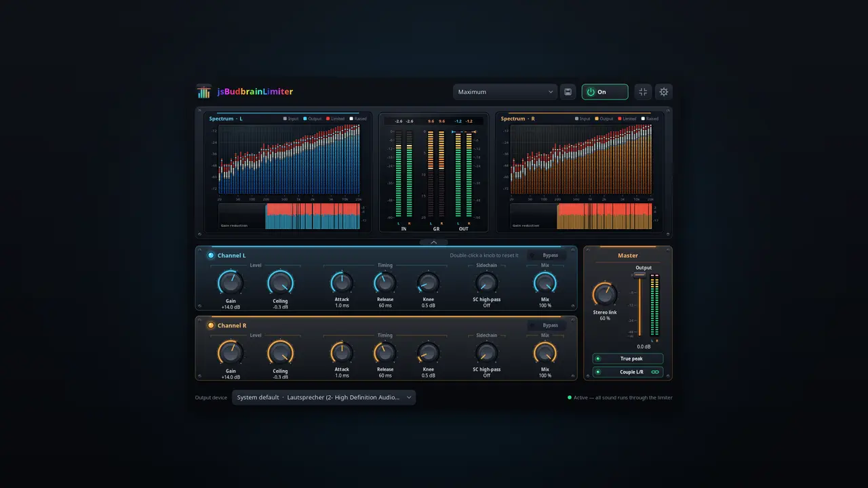Click the Channel L Gain knob

coord(231,282)
